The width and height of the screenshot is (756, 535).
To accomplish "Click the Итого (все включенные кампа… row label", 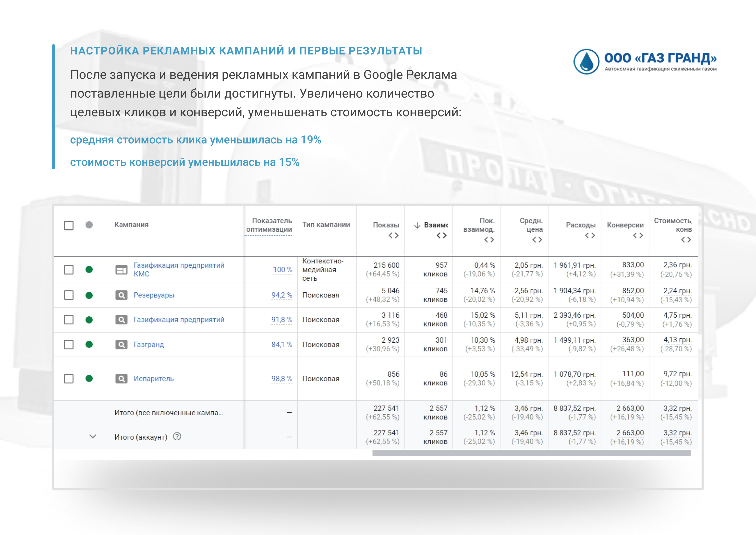I will pyautogui.click(x=169, y=413).
